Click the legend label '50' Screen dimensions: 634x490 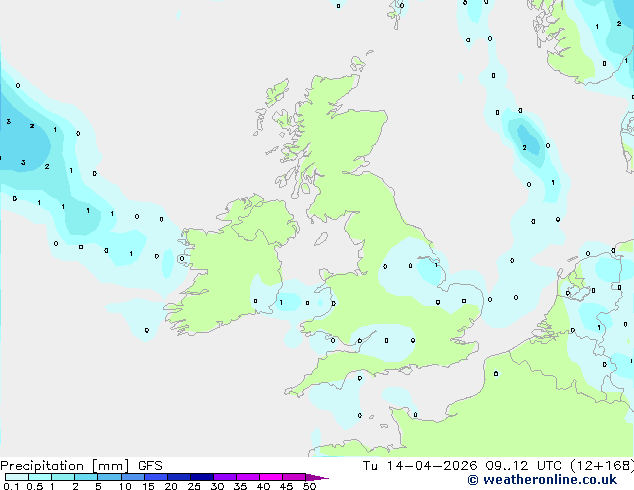(309, 486)
